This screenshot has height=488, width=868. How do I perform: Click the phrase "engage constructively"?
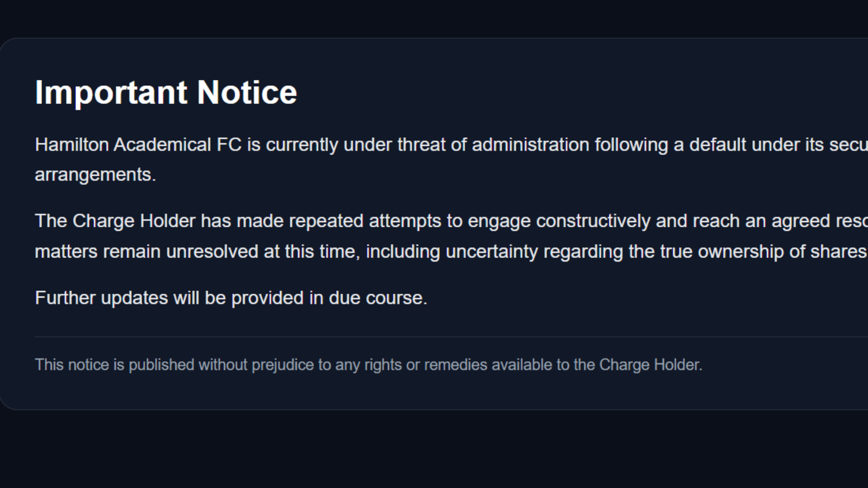coord(559,221)
